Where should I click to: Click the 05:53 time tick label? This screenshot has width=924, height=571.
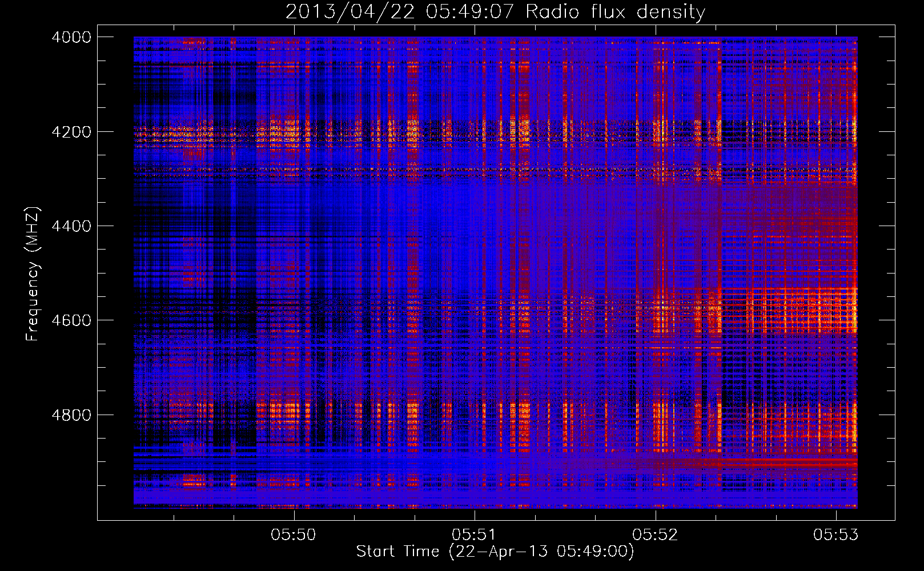click(836, 534)
